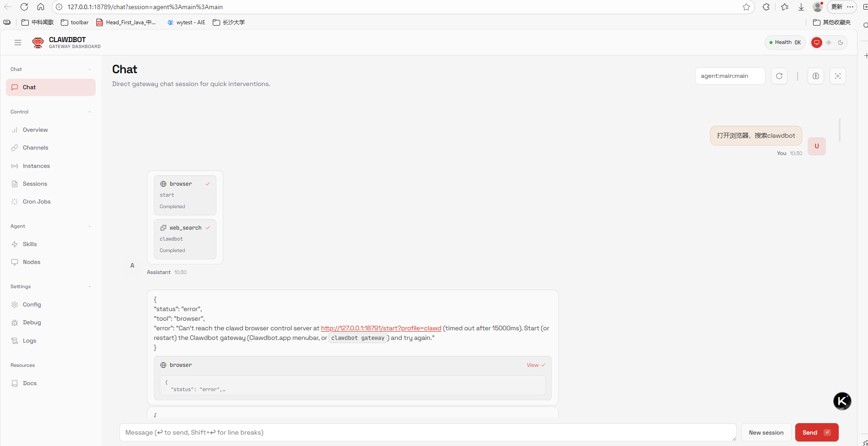Screen dimensions: 868x446
Task: Open the Debug page
Action: (51, 322)
